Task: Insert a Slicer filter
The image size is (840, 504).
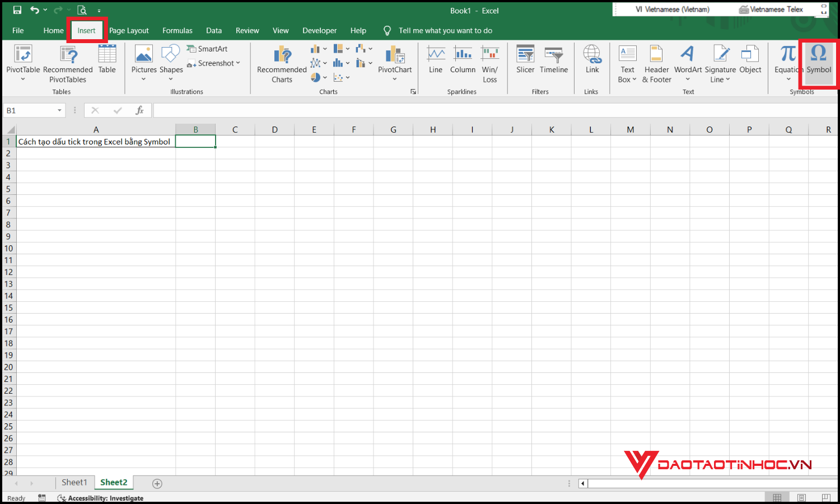Action: click(525, 59)
